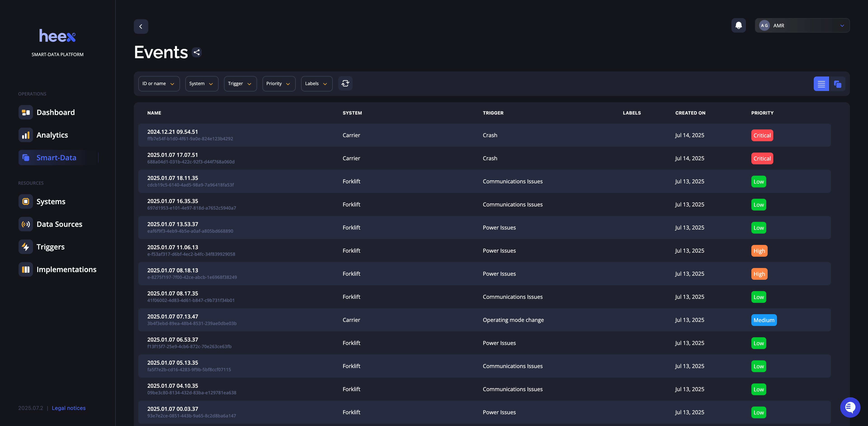Switch to list view layout
The height and width of the screenshot is (426, 868).
point(821,84)
